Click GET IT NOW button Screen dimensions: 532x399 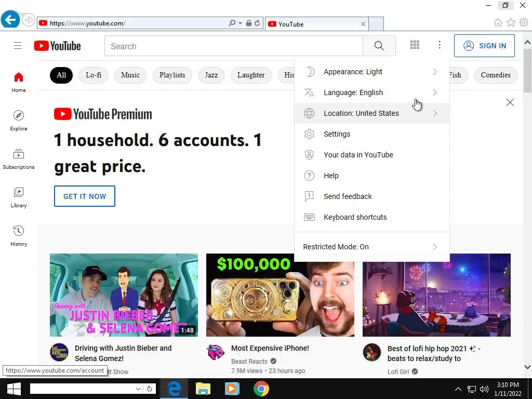pyautogui.click(x=85, y=196)
